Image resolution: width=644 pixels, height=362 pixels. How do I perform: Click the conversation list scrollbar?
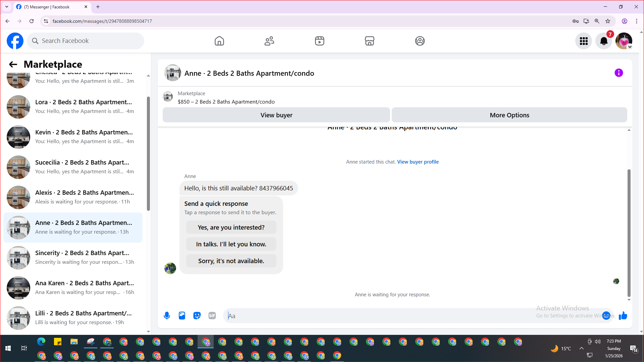pos(148,154)
